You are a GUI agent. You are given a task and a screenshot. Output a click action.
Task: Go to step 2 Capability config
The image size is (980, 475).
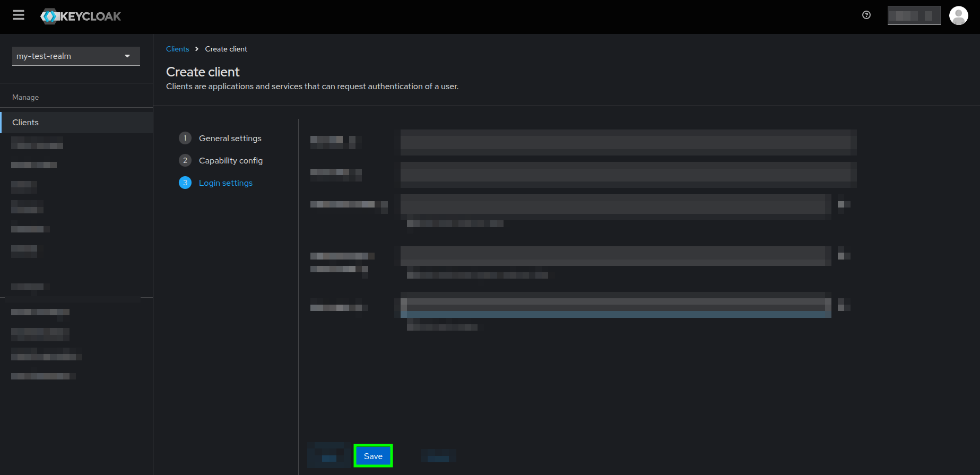click(221, 160)
